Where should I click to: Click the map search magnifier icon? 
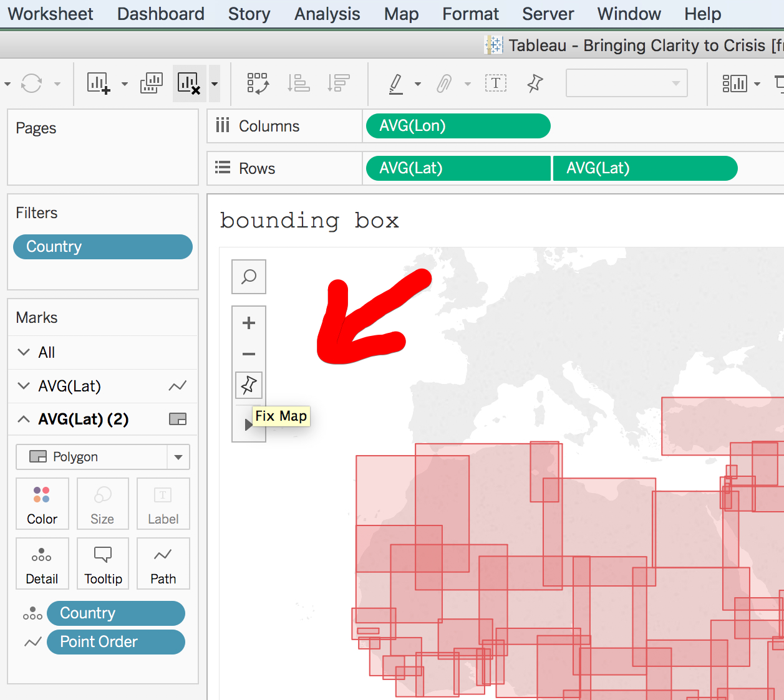coord(249,277)
